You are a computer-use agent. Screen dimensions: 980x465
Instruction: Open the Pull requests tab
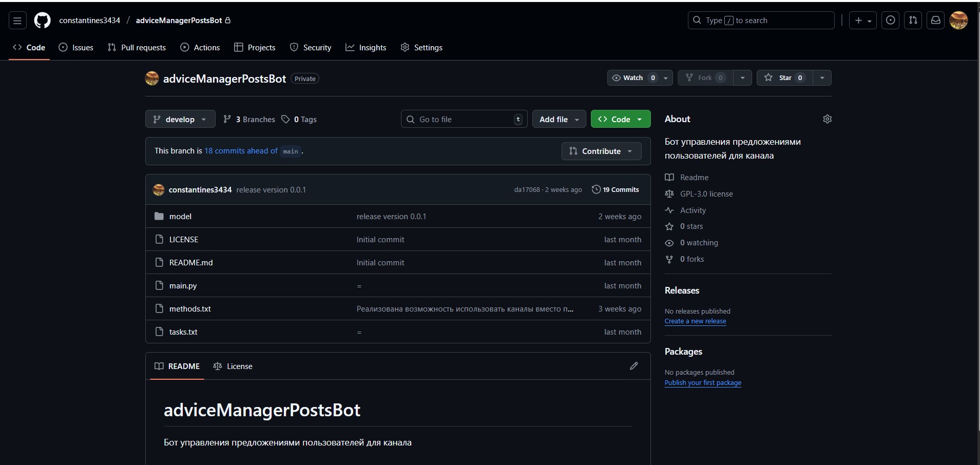coord(137,48)
